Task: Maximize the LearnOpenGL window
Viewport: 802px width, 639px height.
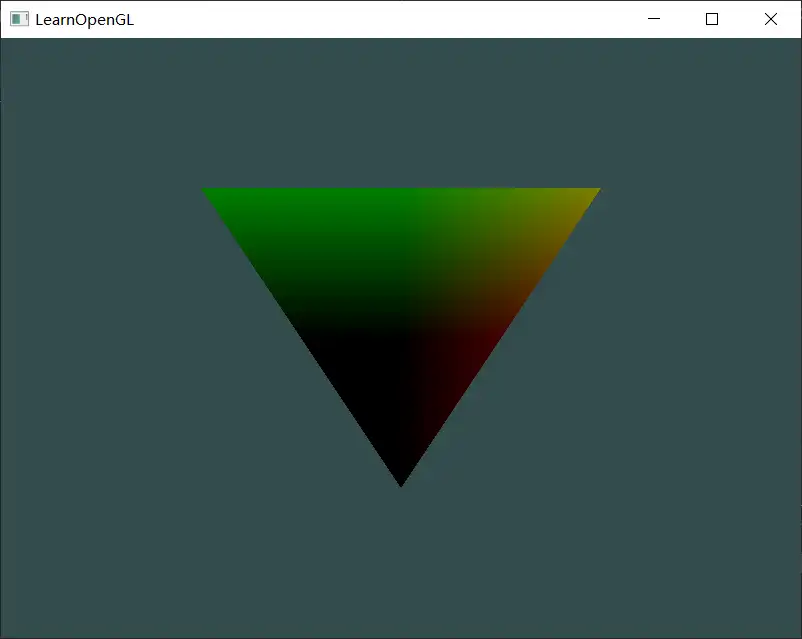Action: coord(711,19)
